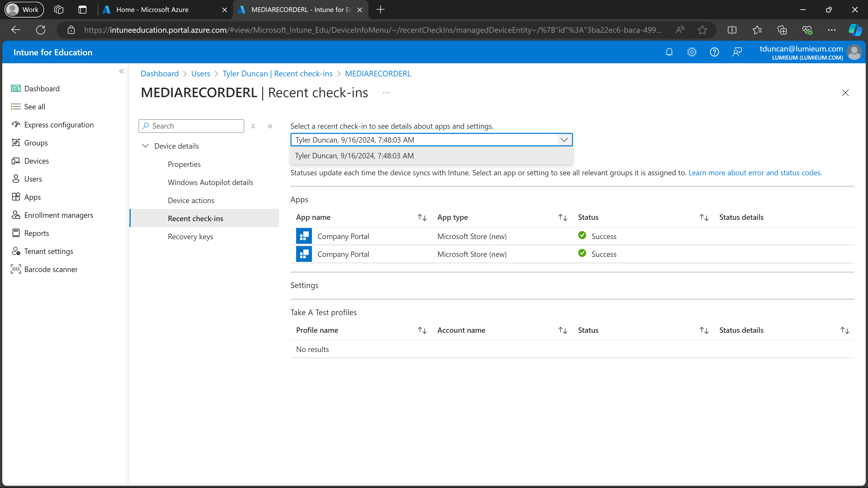Open Devices in left navigation
Screen dimensions: 868x488
(x=36, y=161)
